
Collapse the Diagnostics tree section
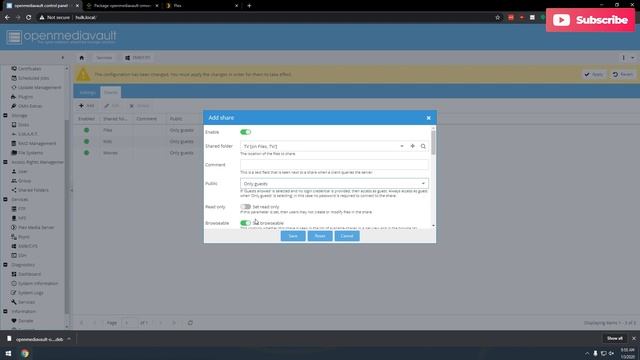(5, 265)
